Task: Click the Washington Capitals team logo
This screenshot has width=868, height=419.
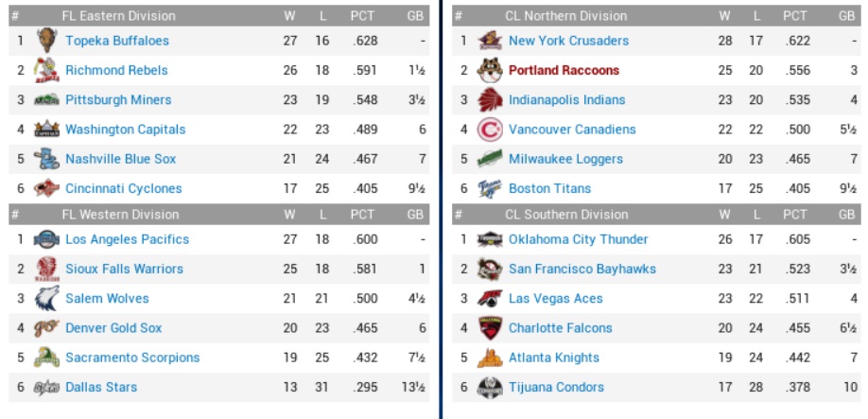Action: (46, 130)
